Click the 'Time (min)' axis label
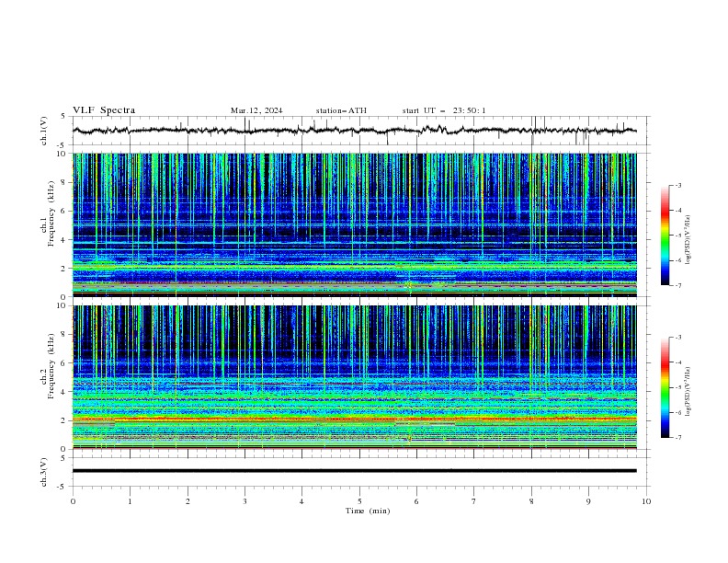The height and width of the screenshot is (563, 728). point(368,511)
